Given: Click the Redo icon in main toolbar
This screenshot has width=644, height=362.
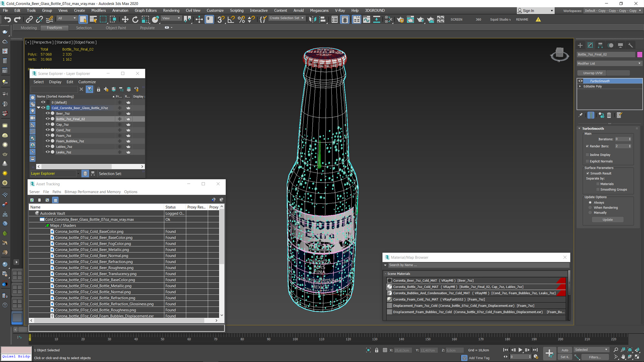Looking at the screenshot, I should pyautogui.click(x=17, y=19).
